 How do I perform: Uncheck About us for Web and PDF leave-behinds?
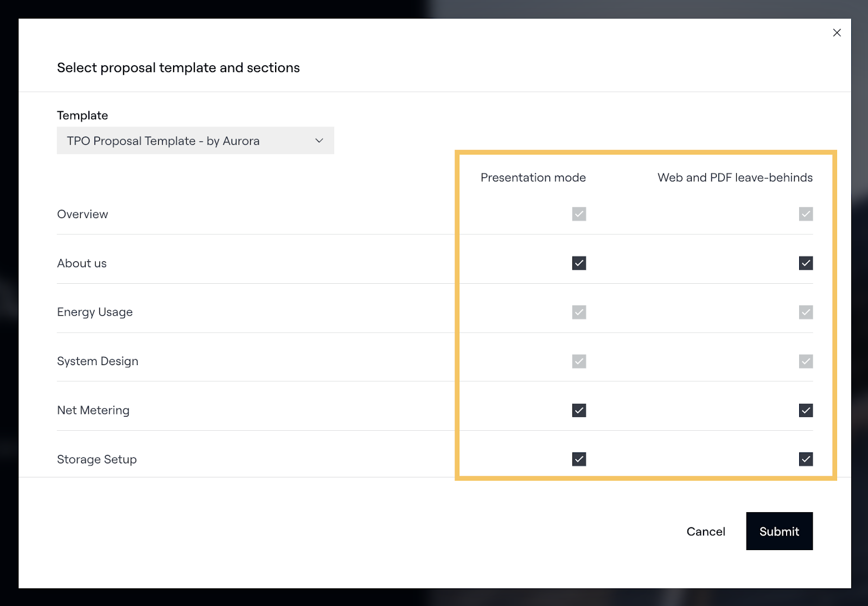[x=806, y=263]
